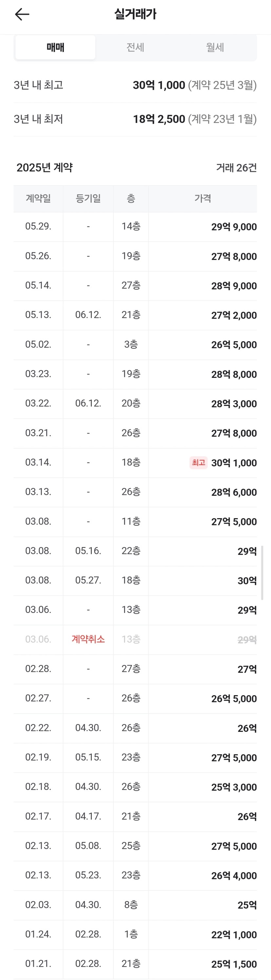The height and width of the screenshot is (980, 271).
Task: Click the 05.02. 3층 26억 5,000 entry
Action: [x=135, y=345]
